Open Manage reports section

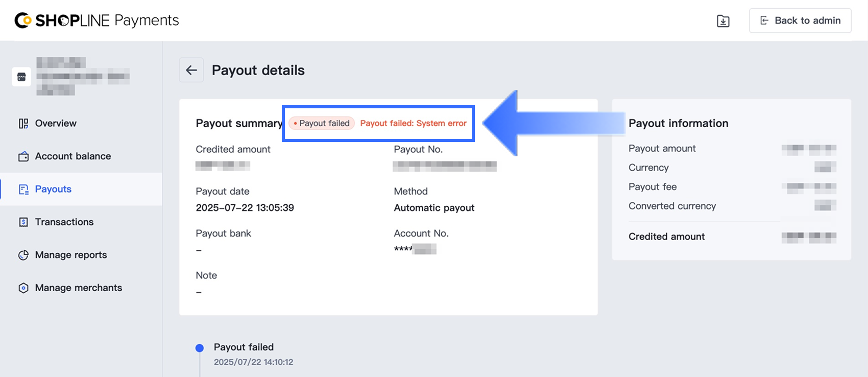pyautogui.click(x=71, y=255)
